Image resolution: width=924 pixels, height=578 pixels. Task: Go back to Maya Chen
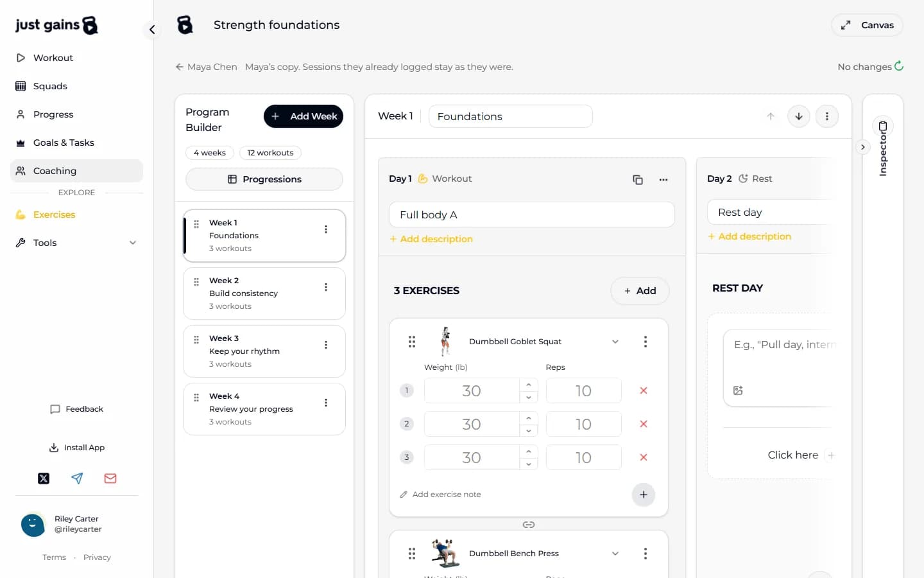pyautogui.click(x=206, y=67)
